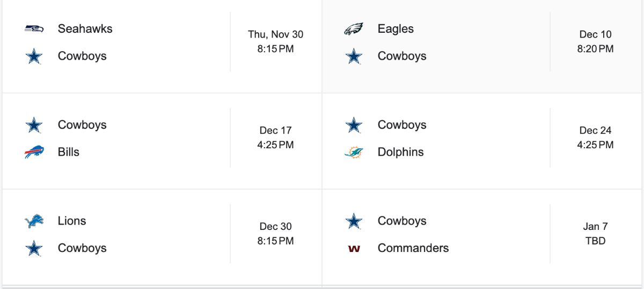Select the Lions team name
The width and height of the screenshot is (644, 289).
point(71,221)
